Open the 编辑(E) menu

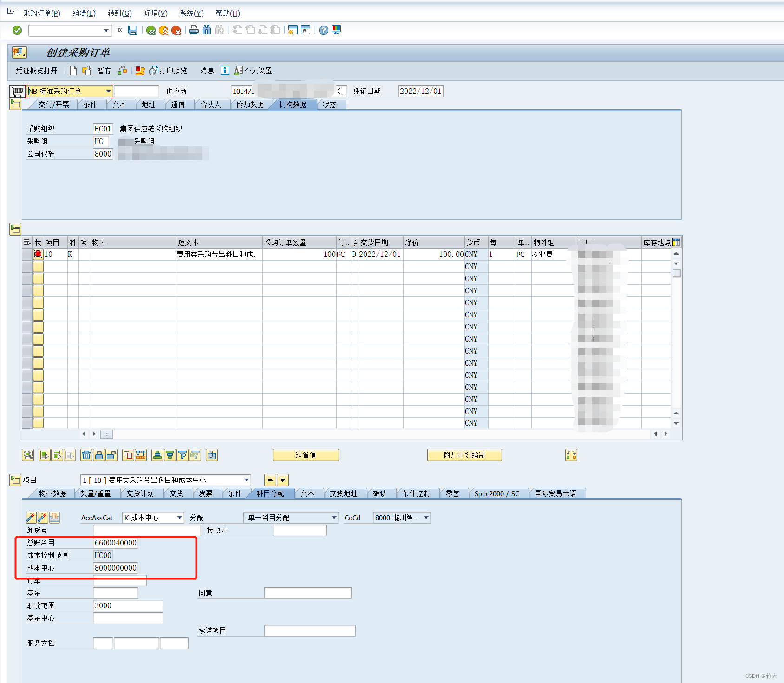click(84, 13)
